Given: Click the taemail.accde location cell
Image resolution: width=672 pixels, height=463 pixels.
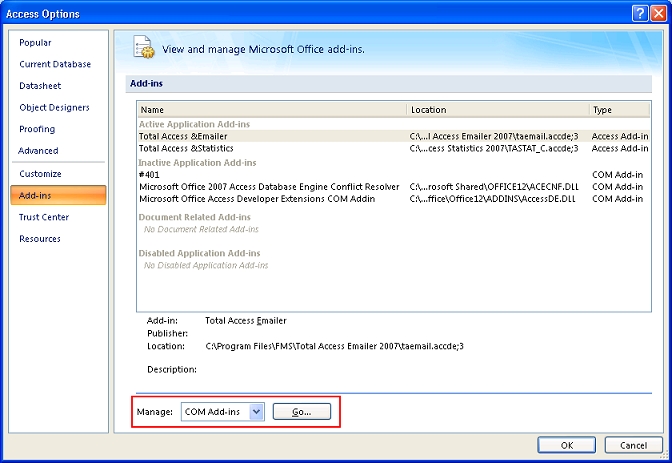Looking at the screenshot, I should pos(494,136).
